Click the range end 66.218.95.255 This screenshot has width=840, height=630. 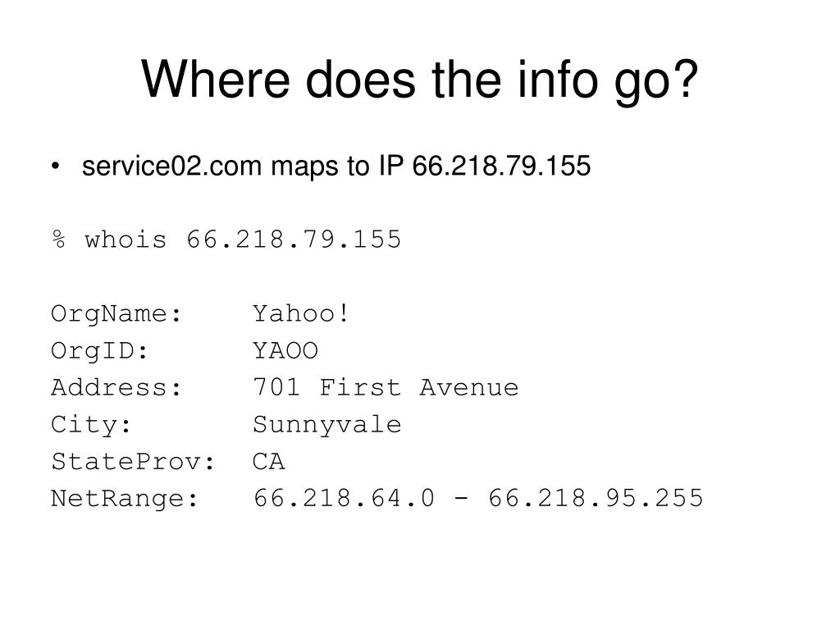[x=596, y=498]
